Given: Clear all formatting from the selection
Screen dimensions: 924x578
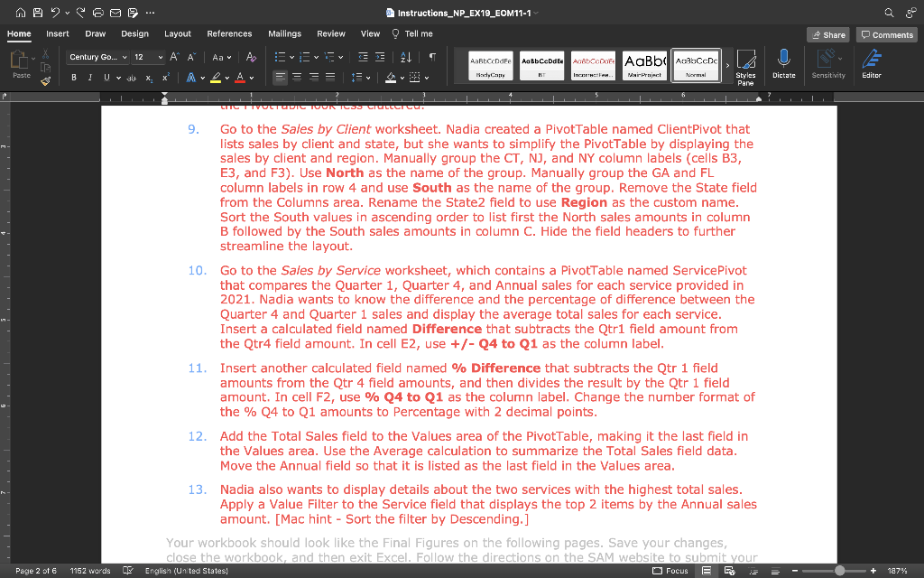Looking at the screenshot, I should [x=251, y=57].
